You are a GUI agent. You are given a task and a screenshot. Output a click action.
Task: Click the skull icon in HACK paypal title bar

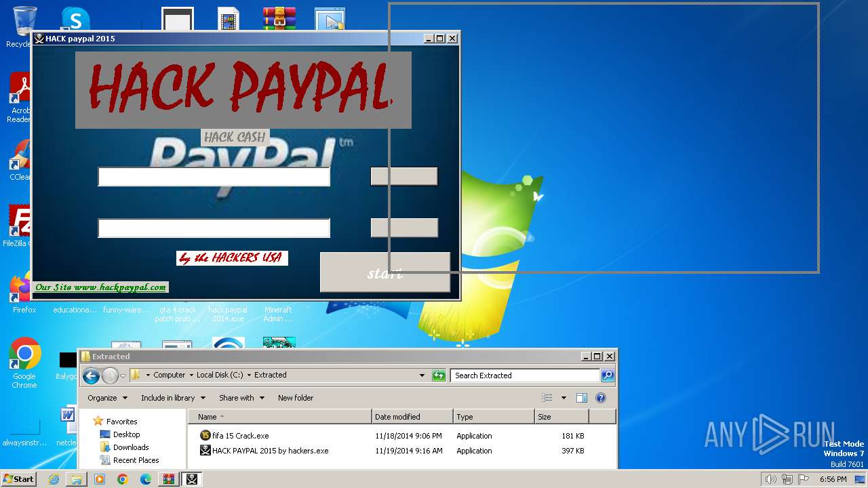[x=39, y=39]
